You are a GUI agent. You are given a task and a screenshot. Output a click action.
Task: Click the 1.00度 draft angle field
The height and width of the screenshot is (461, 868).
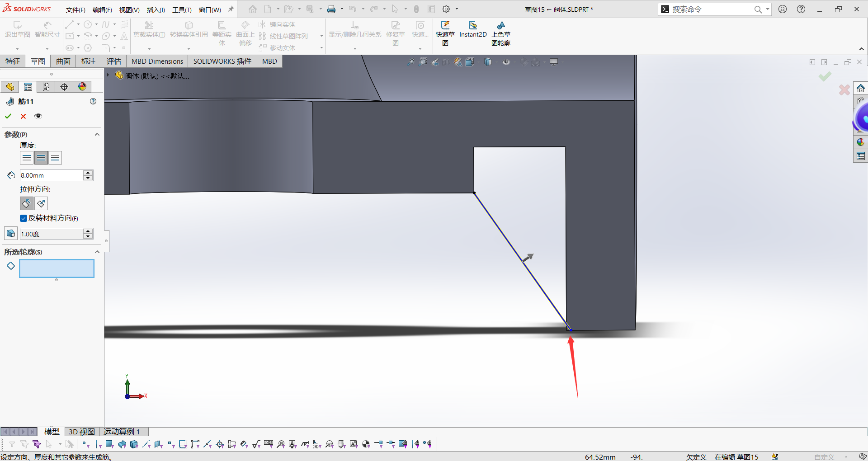click(x=52, y=234)
